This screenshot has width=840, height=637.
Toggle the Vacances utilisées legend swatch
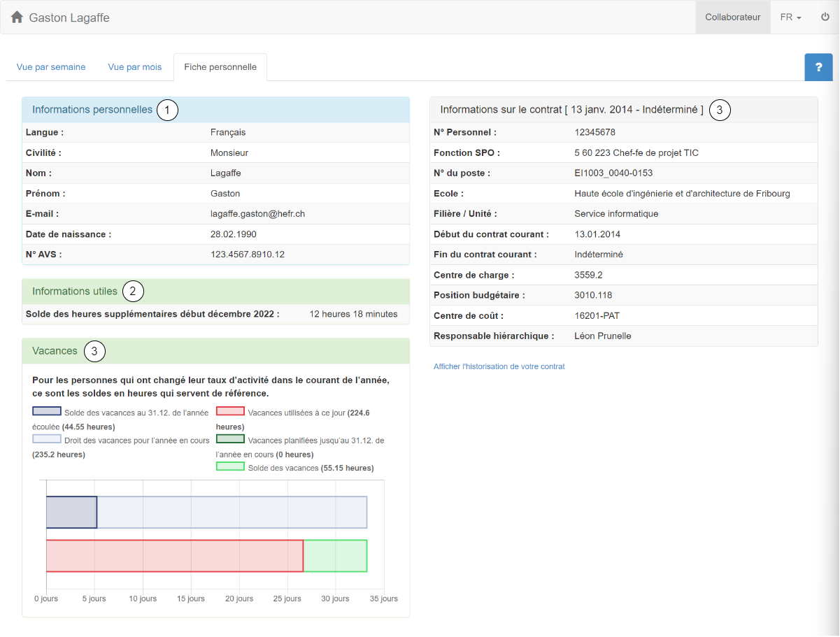pos(230,412)
